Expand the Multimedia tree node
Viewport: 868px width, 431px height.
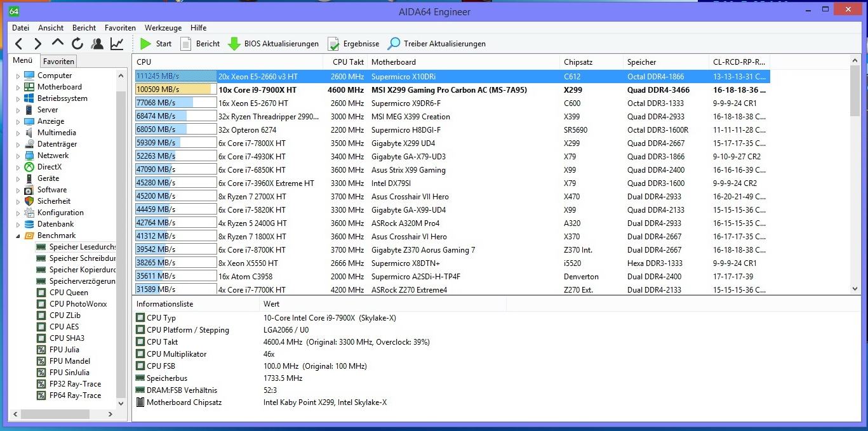[18, 133]
